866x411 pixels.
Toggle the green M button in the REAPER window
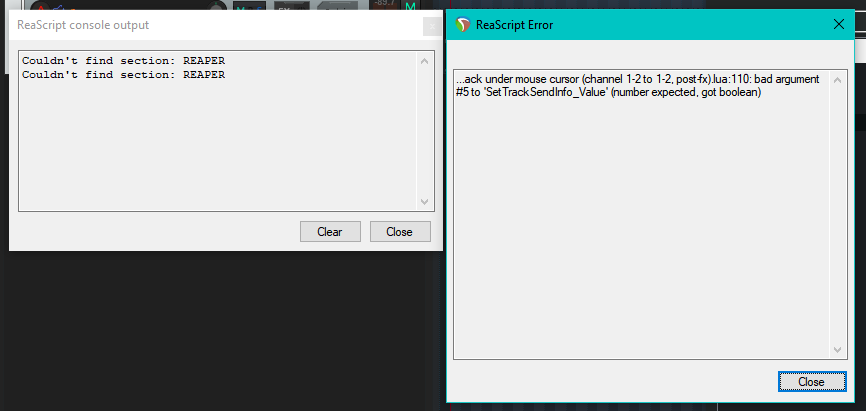(410, 7)
